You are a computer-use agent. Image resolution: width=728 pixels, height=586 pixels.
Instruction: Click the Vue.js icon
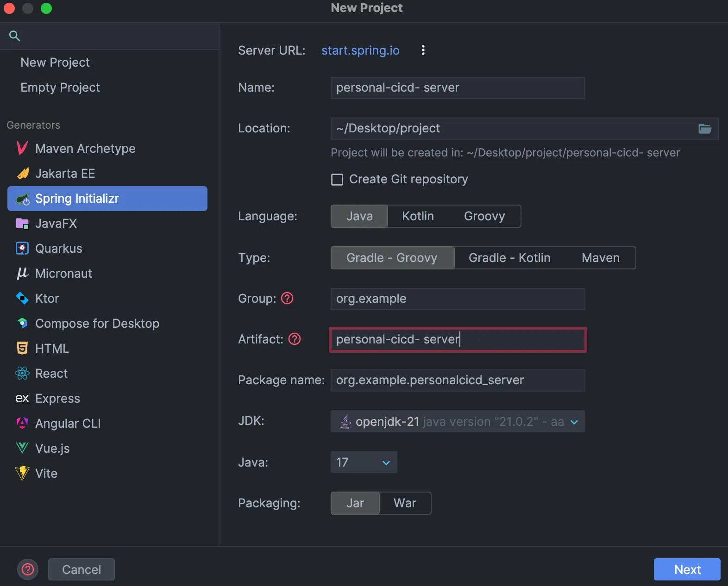click(x=22, y=448)
